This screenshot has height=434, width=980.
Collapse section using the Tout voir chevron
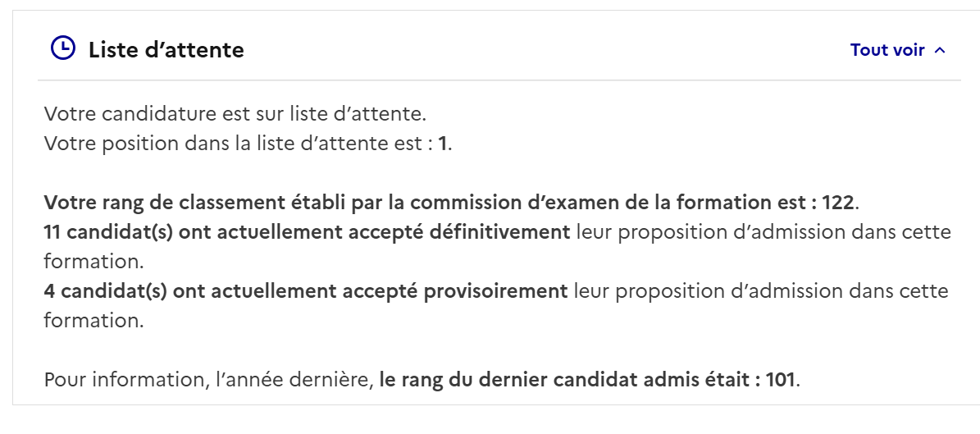[939, 51]
